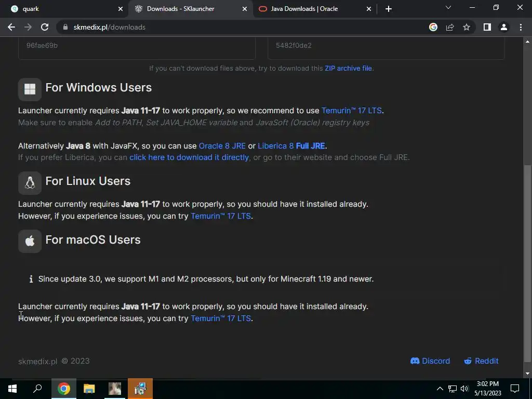Open the installer app in taskbar
532x399 pixels.
pos(140,389)
